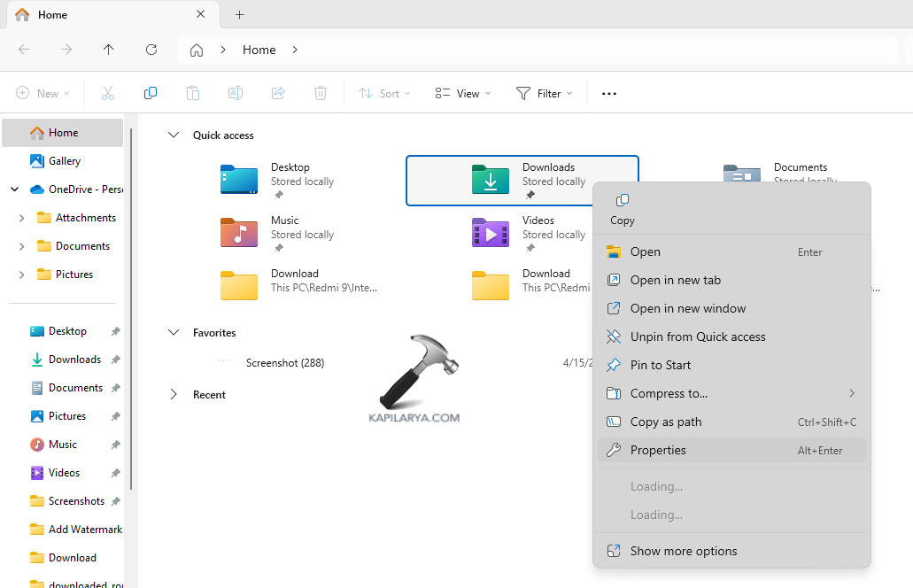Click Show more options entry

point(683,551)
